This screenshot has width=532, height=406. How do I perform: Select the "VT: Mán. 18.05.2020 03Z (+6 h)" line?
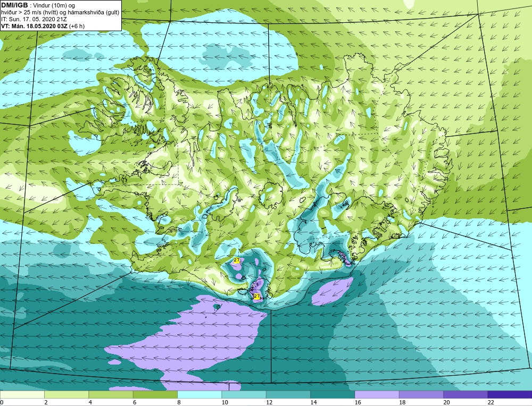click(43, 26)
